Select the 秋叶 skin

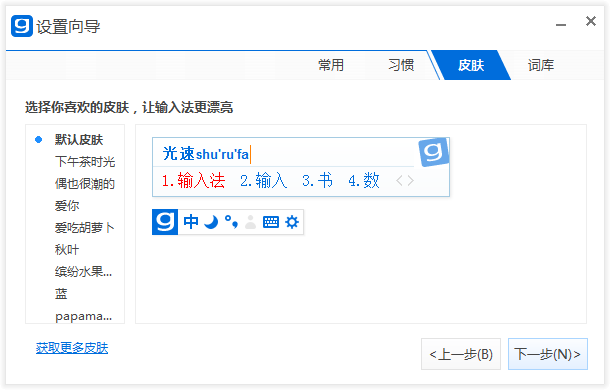click(x=67, y=249)
